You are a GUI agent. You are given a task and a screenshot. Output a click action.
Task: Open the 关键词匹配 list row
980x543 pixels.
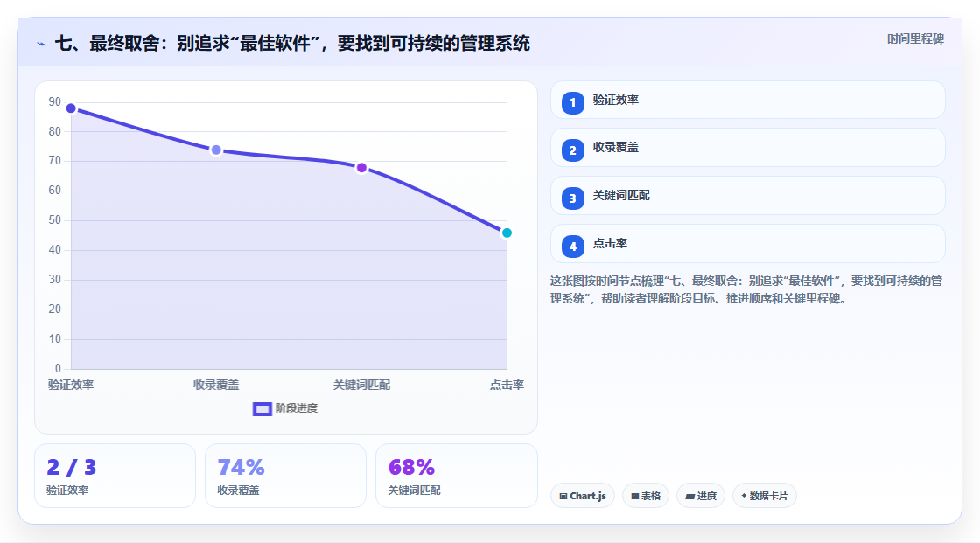747,196
